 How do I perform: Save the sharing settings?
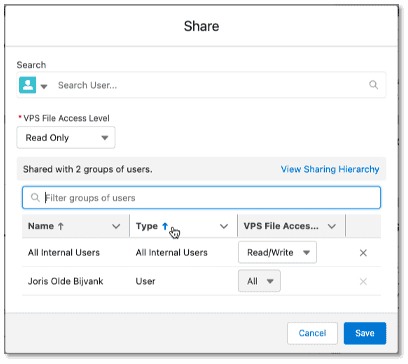tap(365, 333)
